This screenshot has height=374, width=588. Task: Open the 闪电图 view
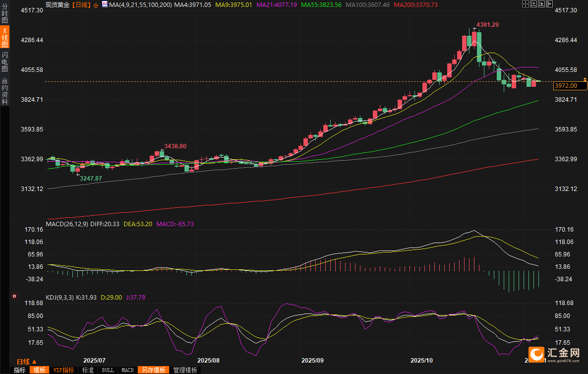click(4, 62)
